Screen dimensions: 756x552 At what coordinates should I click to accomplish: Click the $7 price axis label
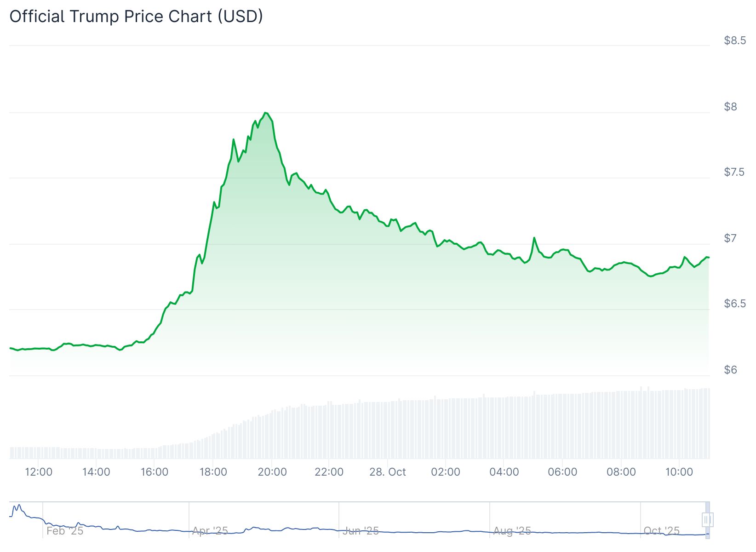coord(730,238)
